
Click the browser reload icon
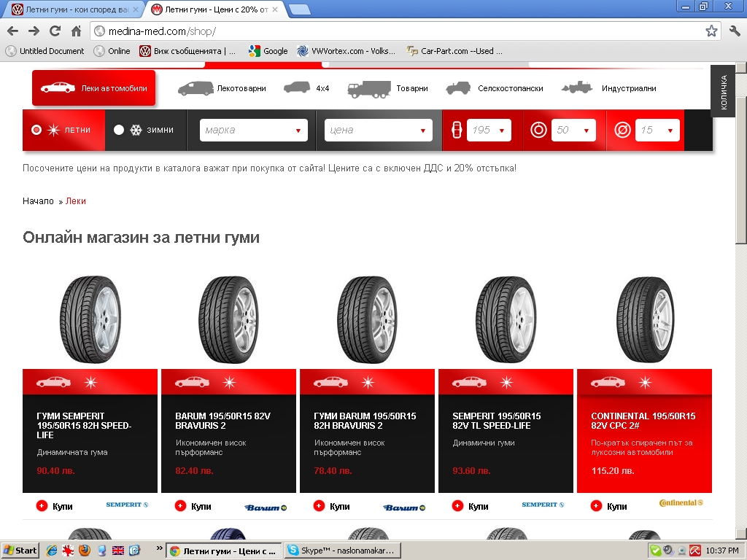pyautogui.click(x=55, y=31)
